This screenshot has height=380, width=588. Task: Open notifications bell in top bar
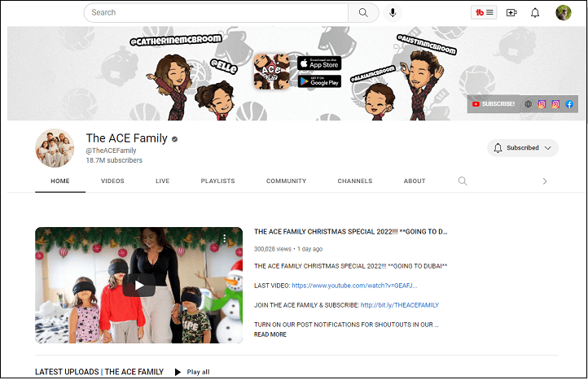(x=535, y=13)
